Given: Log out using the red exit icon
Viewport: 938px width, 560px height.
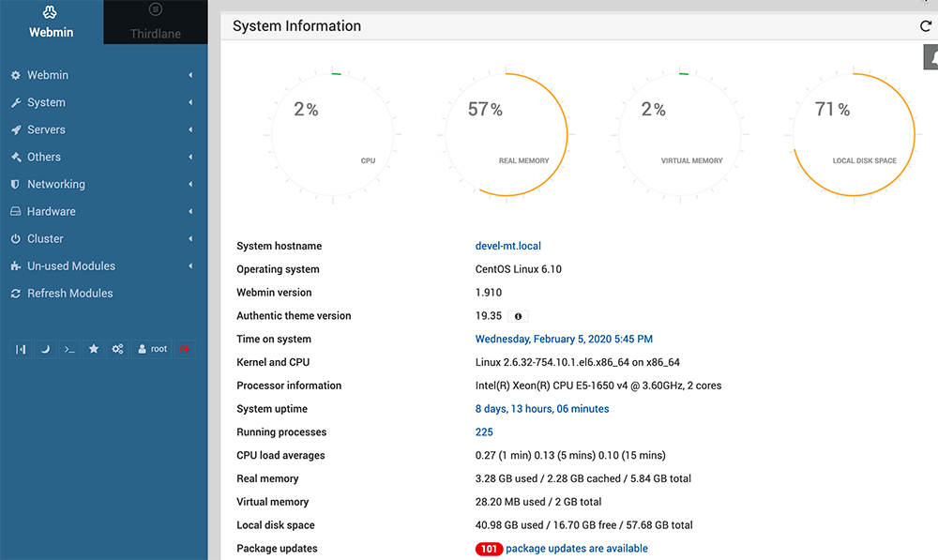Looking at the screenshot, I should [185, 349].
